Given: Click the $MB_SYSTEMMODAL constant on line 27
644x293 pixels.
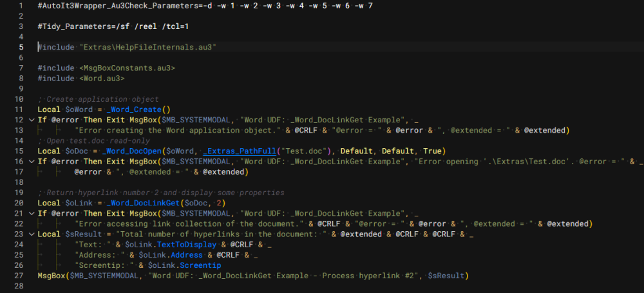Looking at the screenshot, I should click(x=104, y=276).
